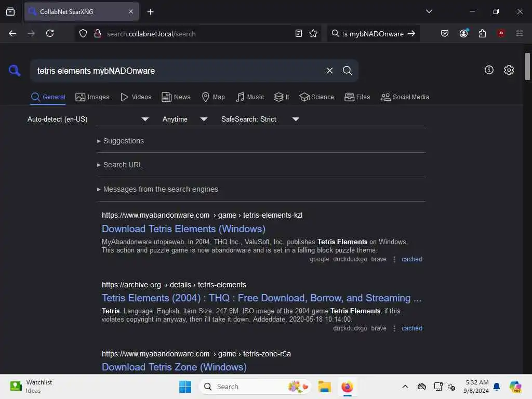The width and height of the screenshot is (532, 399).
Task: Bookmark this page with star icon
Action: click(x=313, y=33)
